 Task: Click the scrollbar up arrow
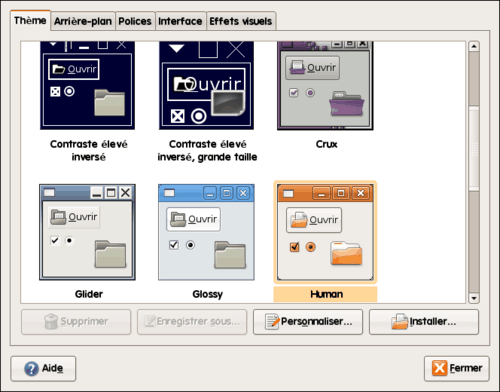pyautogui.click(x=474, y=46)
